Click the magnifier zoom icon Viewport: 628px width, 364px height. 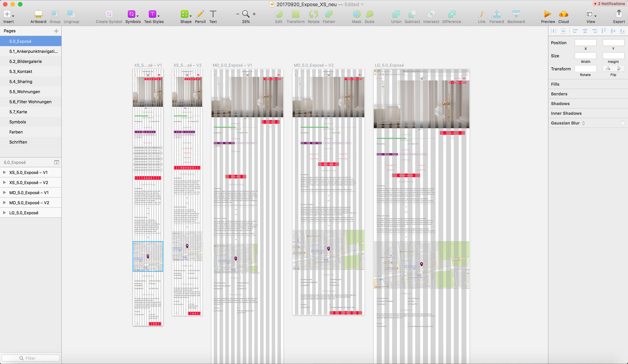[x=246, y=14]
